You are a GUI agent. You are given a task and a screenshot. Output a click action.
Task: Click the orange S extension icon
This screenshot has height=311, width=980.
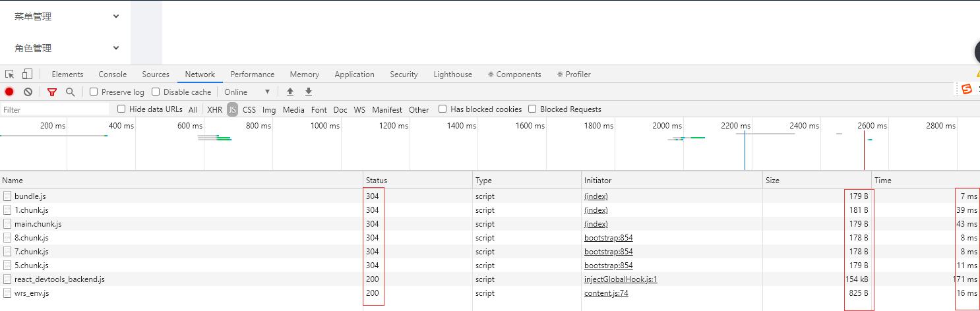pyautogui.click(x=967, y=89)
